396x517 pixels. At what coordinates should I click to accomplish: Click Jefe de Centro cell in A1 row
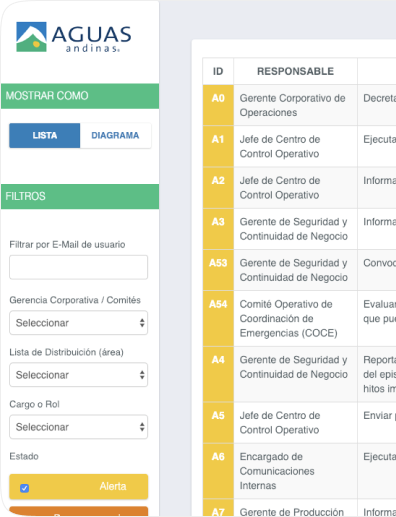[295, 146]
